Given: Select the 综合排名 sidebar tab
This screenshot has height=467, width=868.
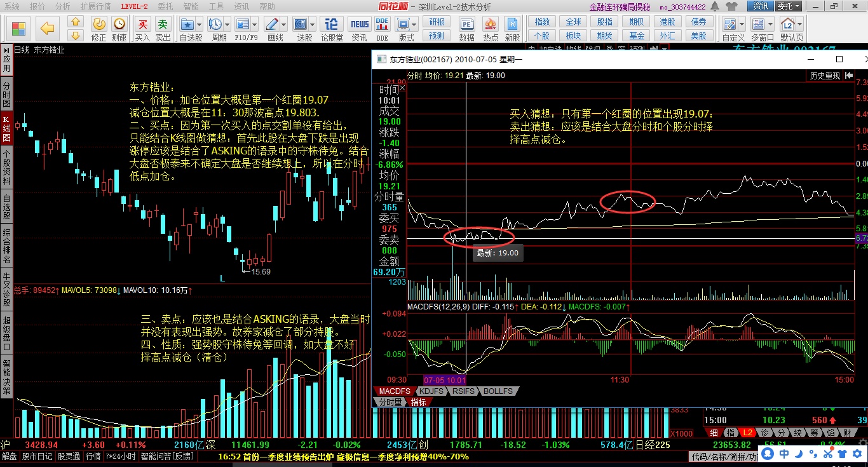Looking at the screenshot, I should tap(6, 246).
